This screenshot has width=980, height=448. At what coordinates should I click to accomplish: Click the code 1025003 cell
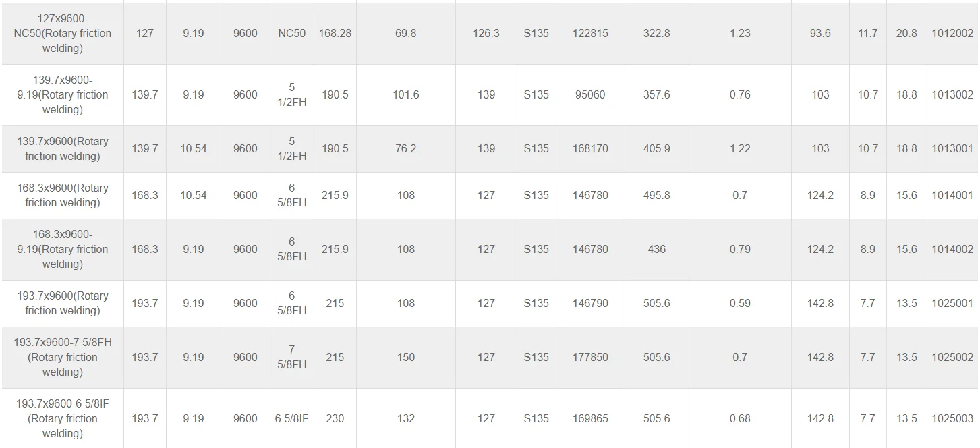952,418
